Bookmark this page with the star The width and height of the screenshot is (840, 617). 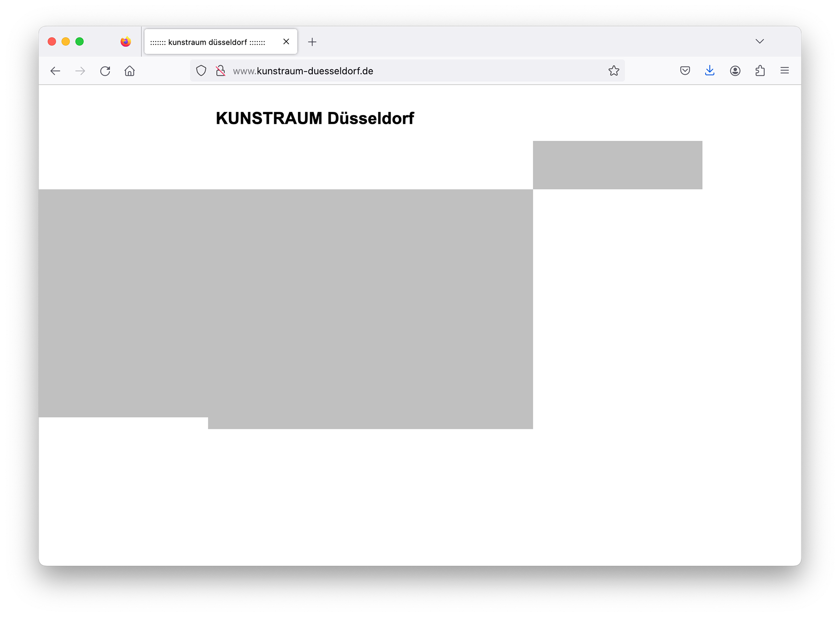tap(613, 71)
